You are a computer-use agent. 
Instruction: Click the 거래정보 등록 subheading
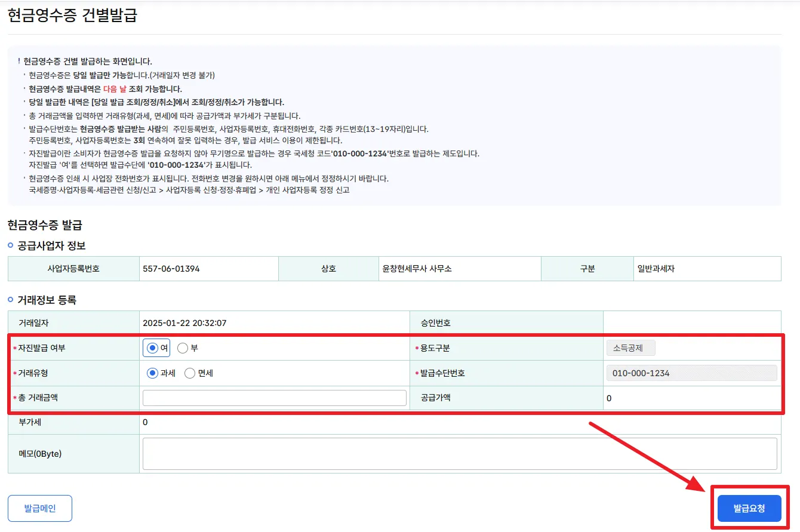pyautogui.click(x=47, y=300)
